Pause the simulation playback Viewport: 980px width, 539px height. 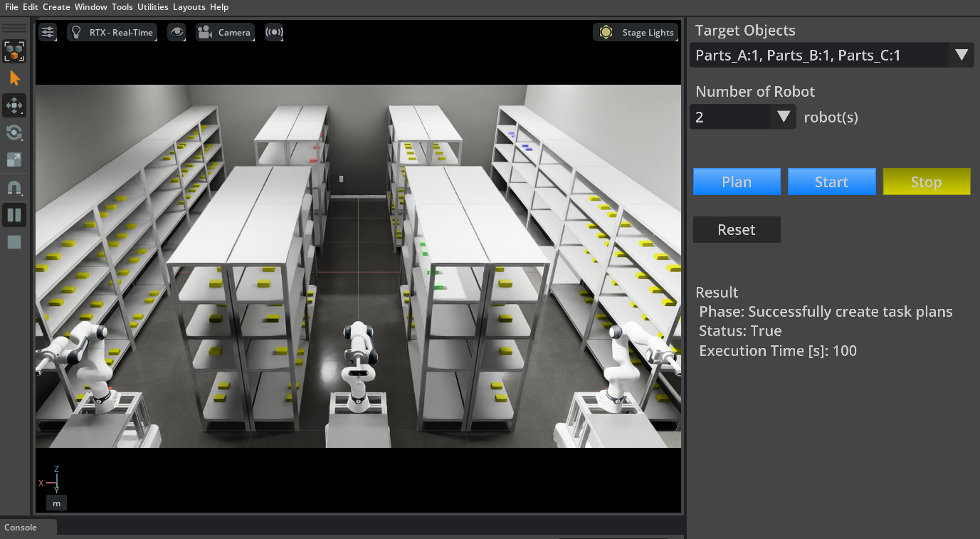pyautogui.click(x=14, y=214)
